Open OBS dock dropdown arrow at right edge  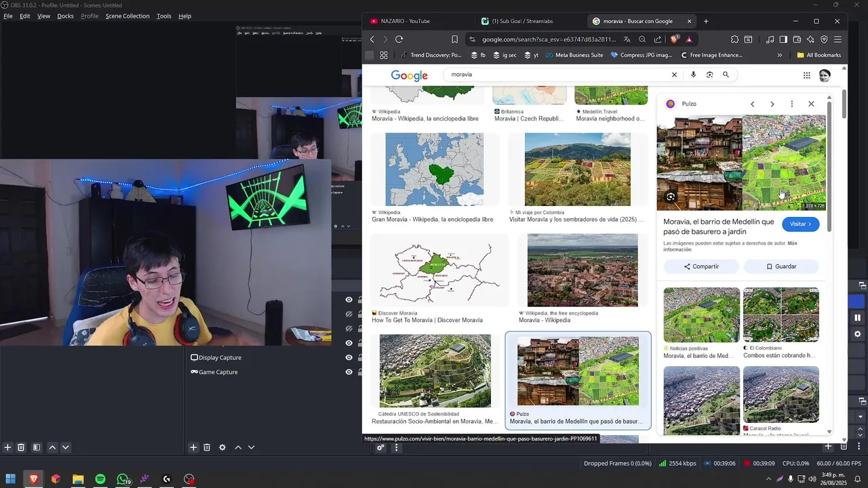(x=861, y=416)
